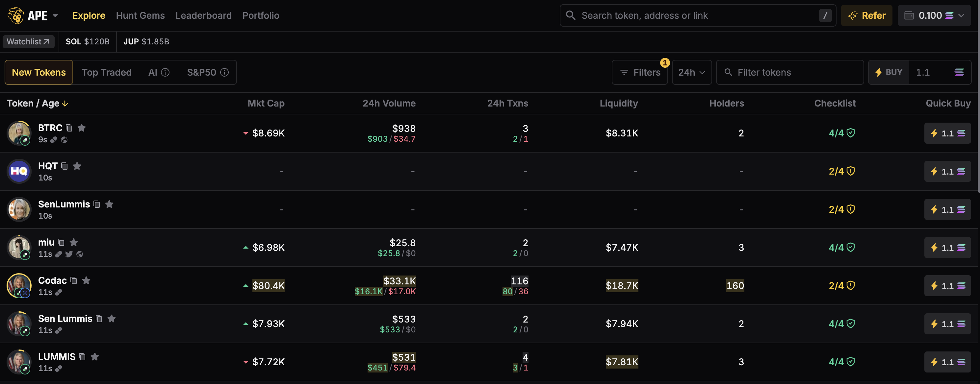980x384 pixels.
Task: Expand the 24h timeframe dropdown
Action: tap(692, 72)
